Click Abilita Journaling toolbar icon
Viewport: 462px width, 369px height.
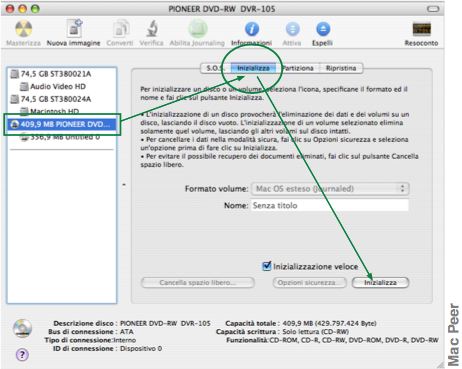(198, 29)
